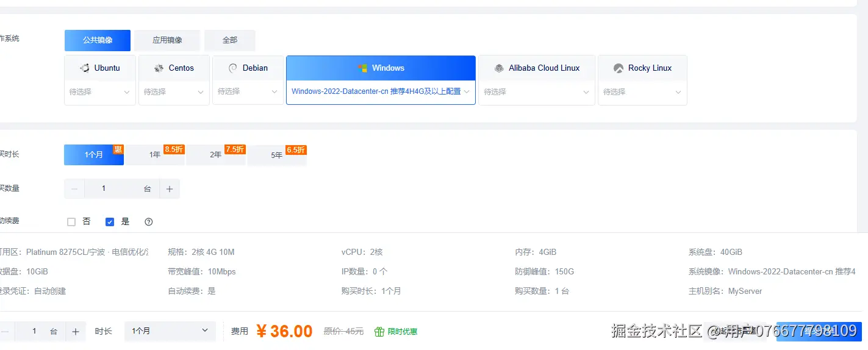Click the 7.5折 discount badge

[x=235, y=149]
